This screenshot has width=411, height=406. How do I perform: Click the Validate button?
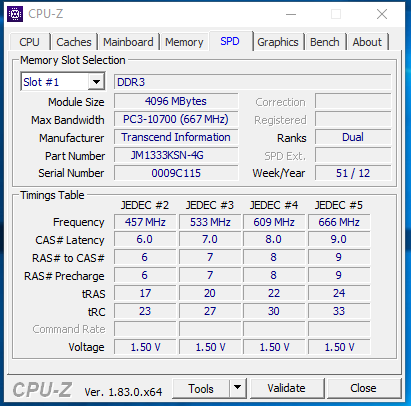click(287, 388)
